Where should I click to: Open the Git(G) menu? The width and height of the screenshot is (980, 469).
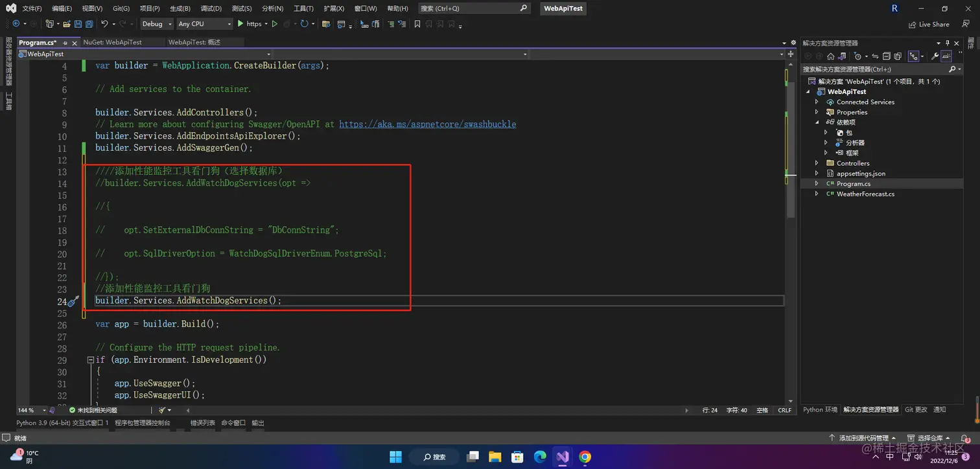(121, 8)
